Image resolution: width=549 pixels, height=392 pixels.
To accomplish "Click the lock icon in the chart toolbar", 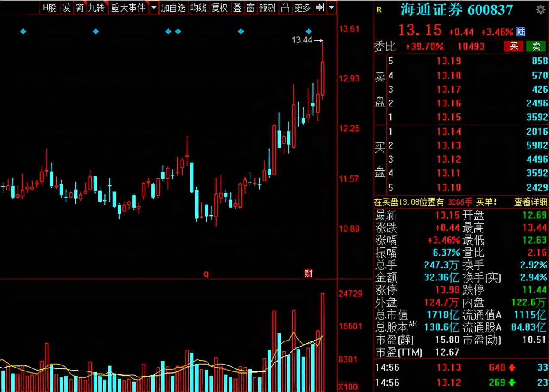I will point(285,8).
